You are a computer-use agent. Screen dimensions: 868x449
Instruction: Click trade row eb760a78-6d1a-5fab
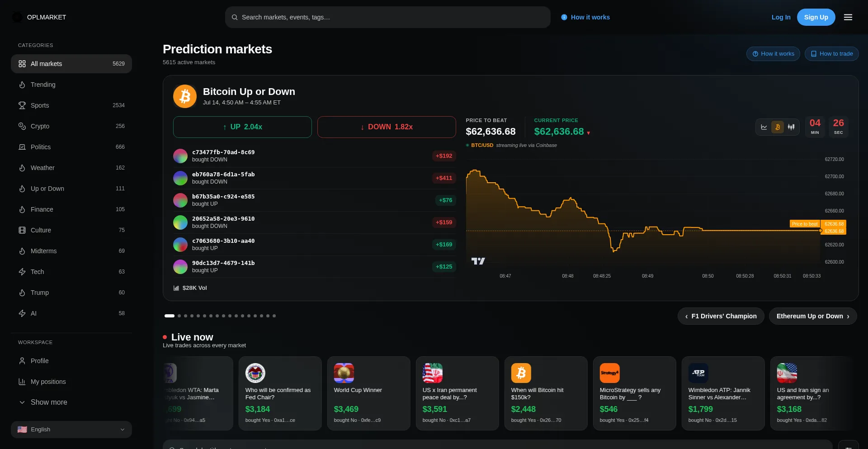(315, 178)
